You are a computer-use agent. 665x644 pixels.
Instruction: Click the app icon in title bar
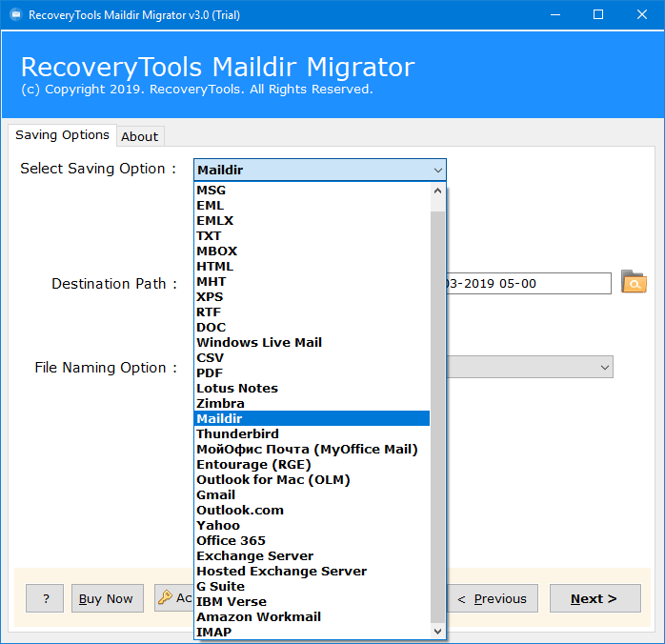(x=15, y=15)
